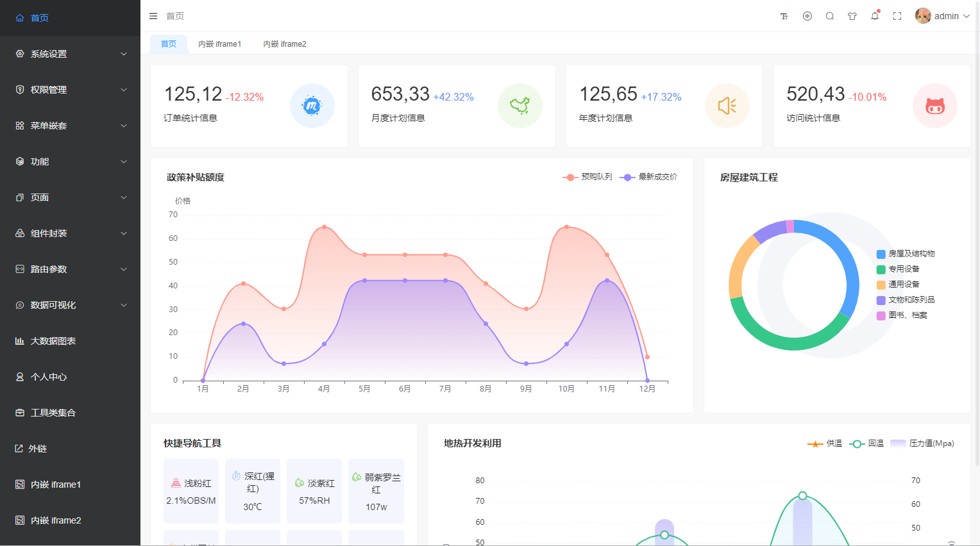Click the 个人中心 user icon

[20, 377]
